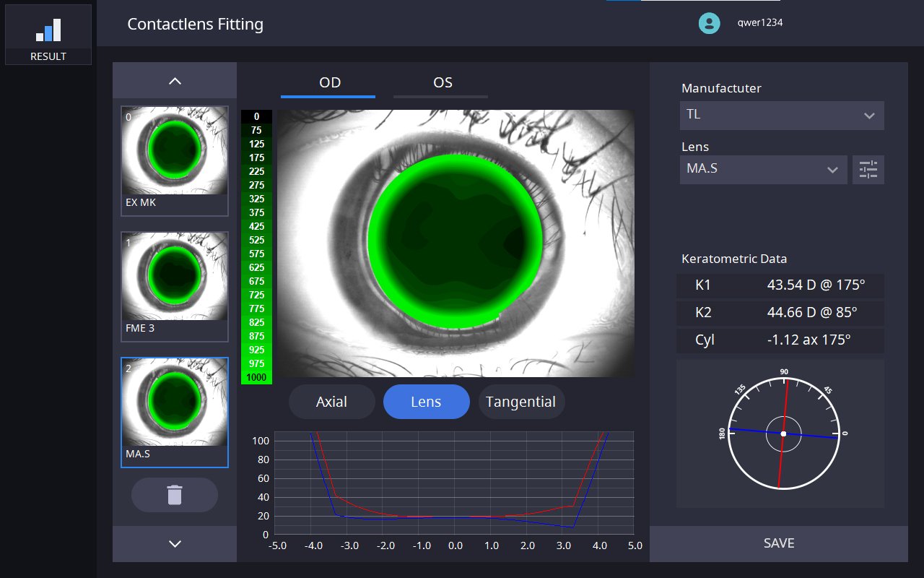Select the Lens map view
This screenshot has height=578, width=924.
[x=426, y=402]
